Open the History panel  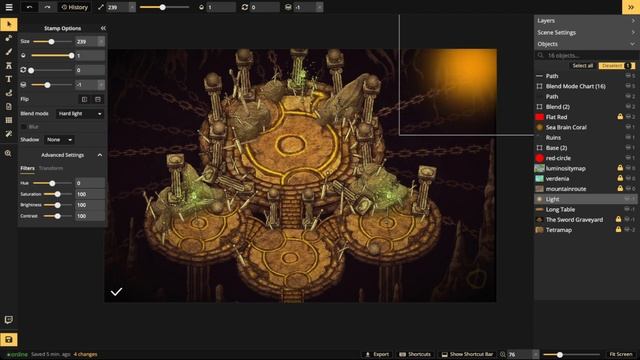coord(74,7)
